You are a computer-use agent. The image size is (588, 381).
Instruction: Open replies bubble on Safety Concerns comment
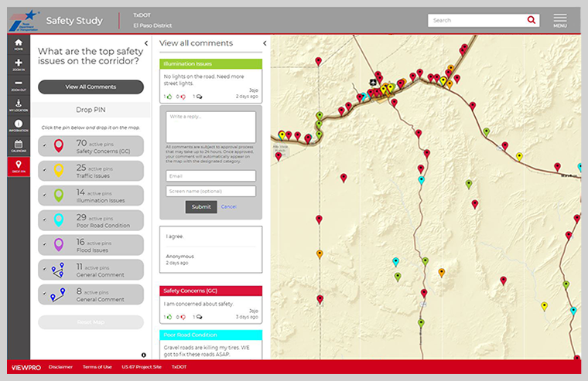click(199, 317)
